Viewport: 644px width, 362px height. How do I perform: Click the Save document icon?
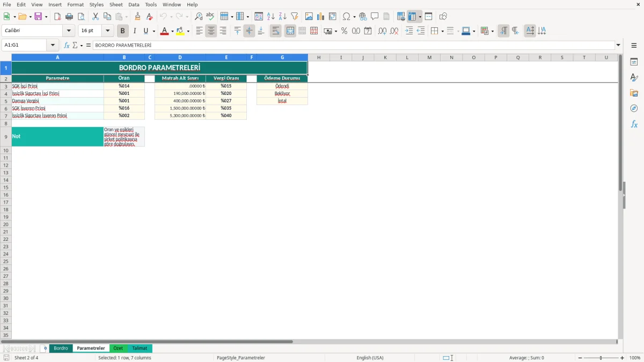38,17
